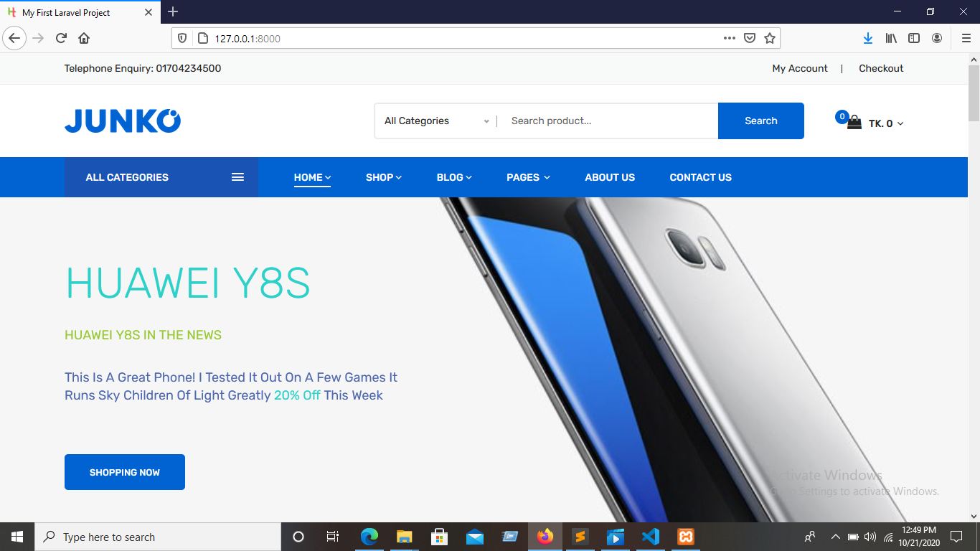Expand the SHOP menu
This screenshot has height=551, width=980.
(x=384, y=177)
